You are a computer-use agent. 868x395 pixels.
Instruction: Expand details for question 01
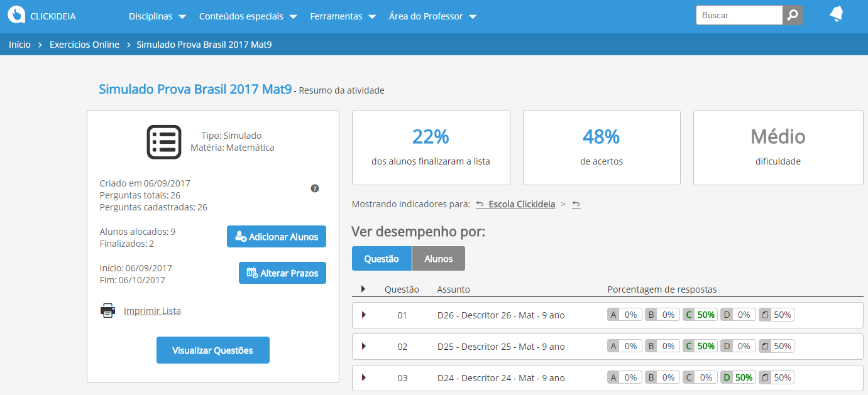pos(365,314)
